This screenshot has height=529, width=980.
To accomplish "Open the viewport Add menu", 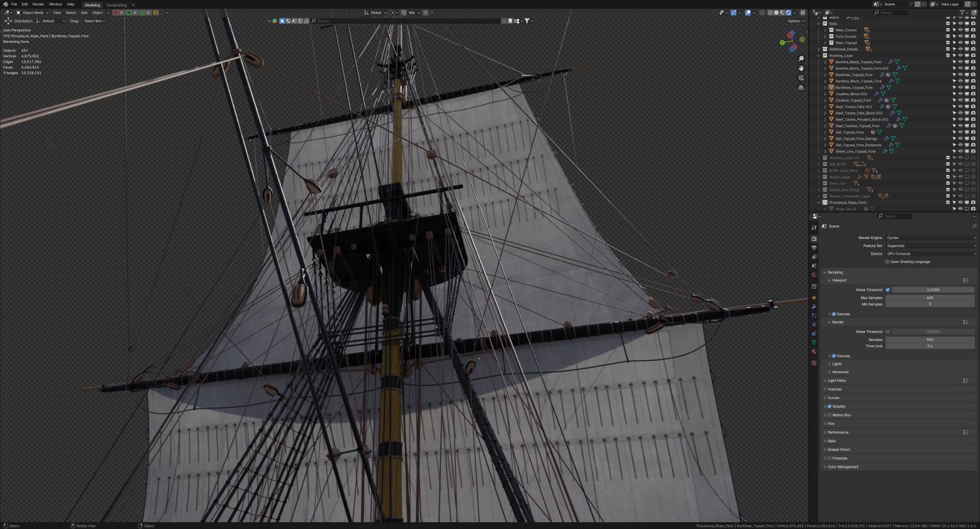I will [84, 12].
